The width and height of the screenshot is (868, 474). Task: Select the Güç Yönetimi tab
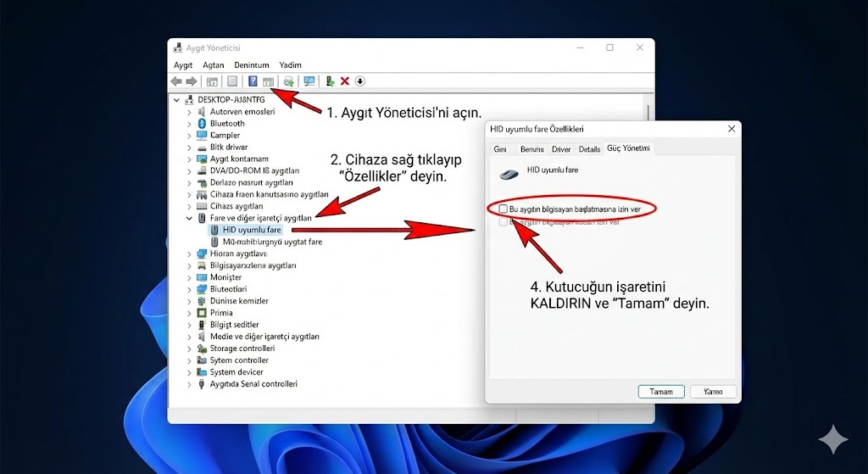[x=628, y=148]
